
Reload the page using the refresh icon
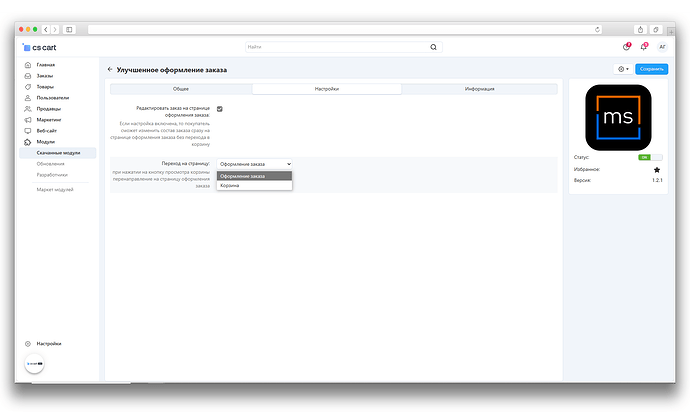click(597, 29)
